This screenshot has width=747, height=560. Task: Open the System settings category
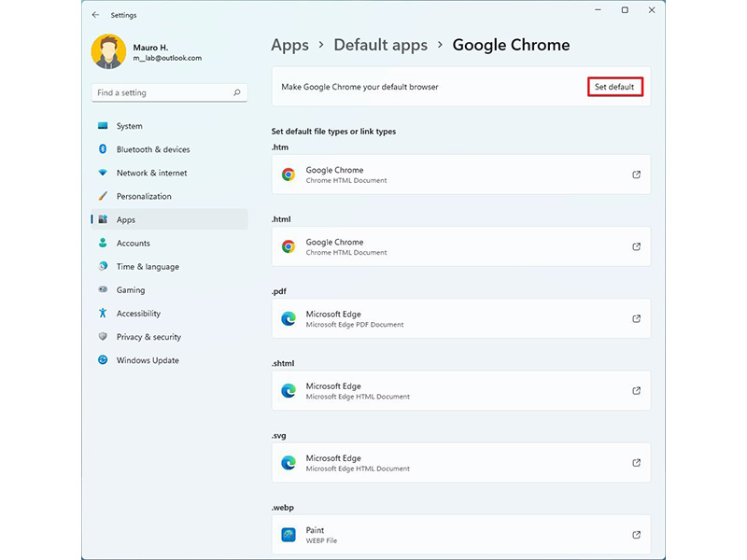[x=169, y=126]
